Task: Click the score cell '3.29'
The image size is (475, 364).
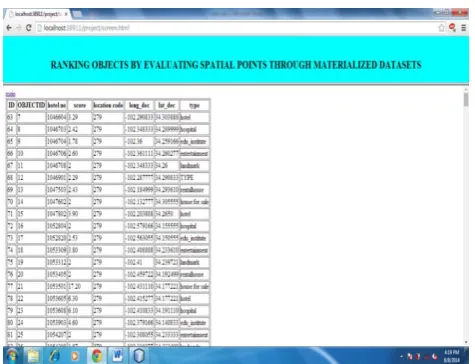Action: coord(80,117)
